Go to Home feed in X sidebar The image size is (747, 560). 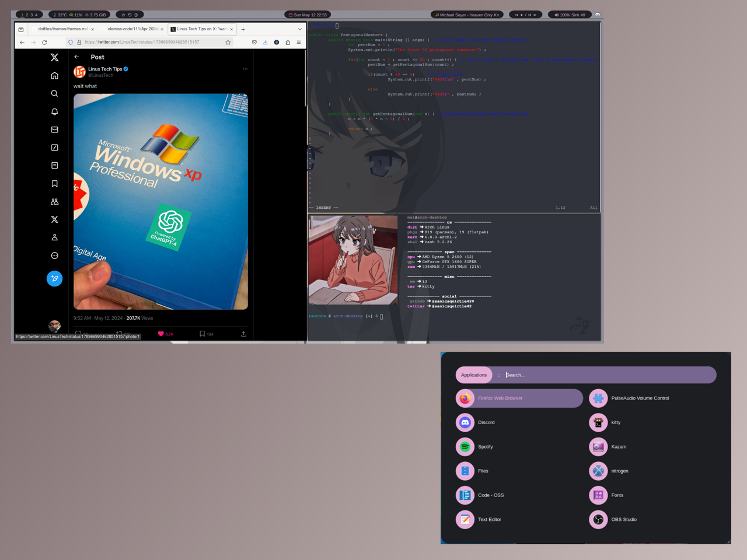tap(54, 75)
